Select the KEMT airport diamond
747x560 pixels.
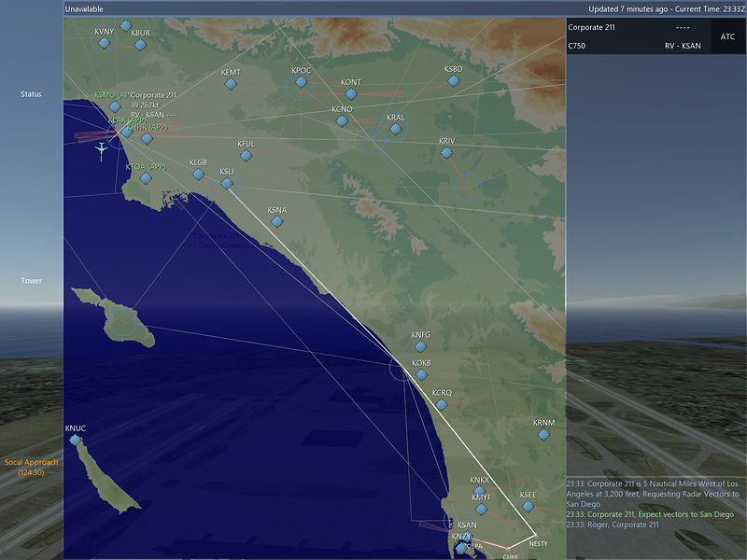tap(231, 84)
